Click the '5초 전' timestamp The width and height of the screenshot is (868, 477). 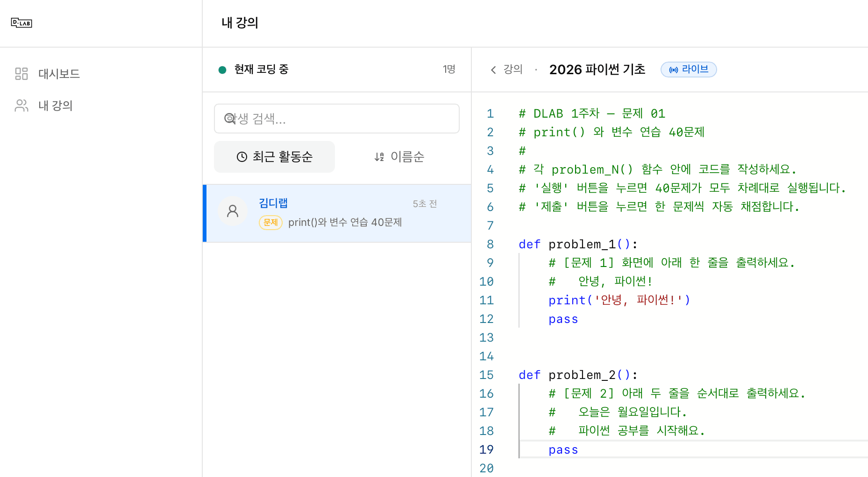point(425,204)
